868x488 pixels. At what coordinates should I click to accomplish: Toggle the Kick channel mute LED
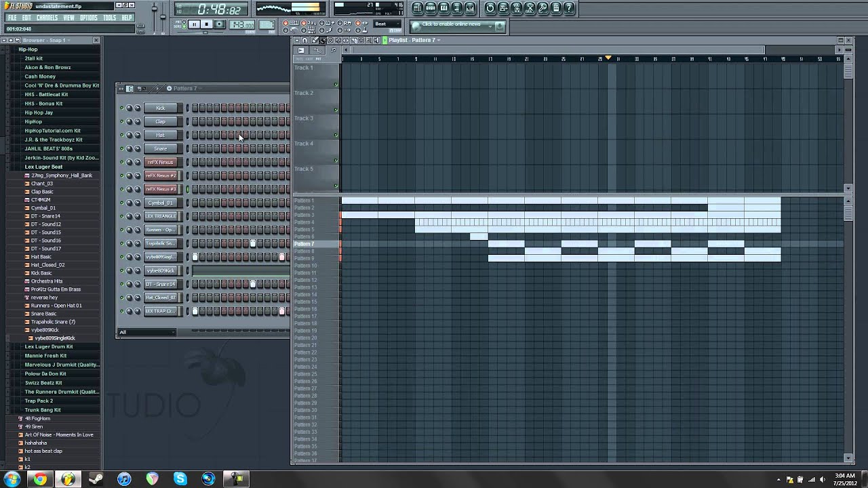122,108
